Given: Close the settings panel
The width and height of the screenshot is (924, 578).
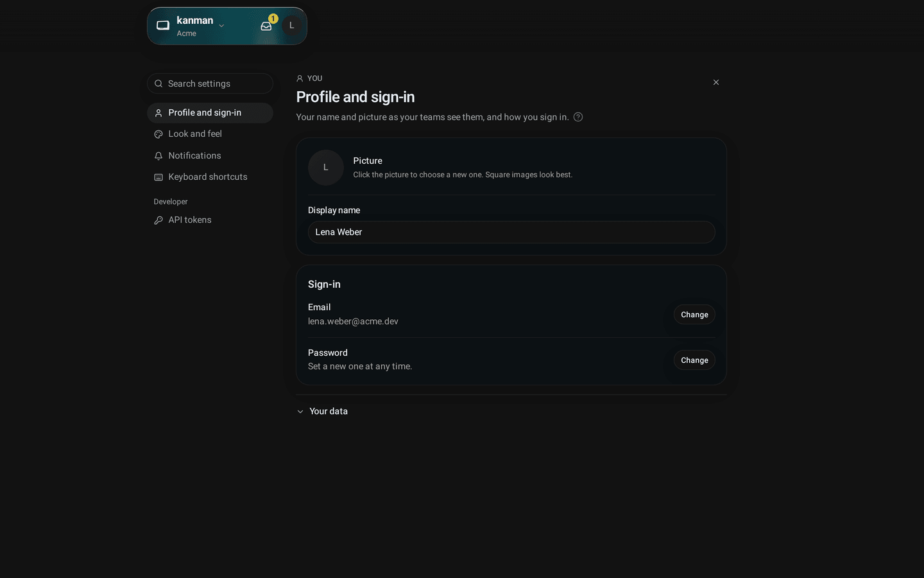Looking at the screenshot, I should 716,82.
